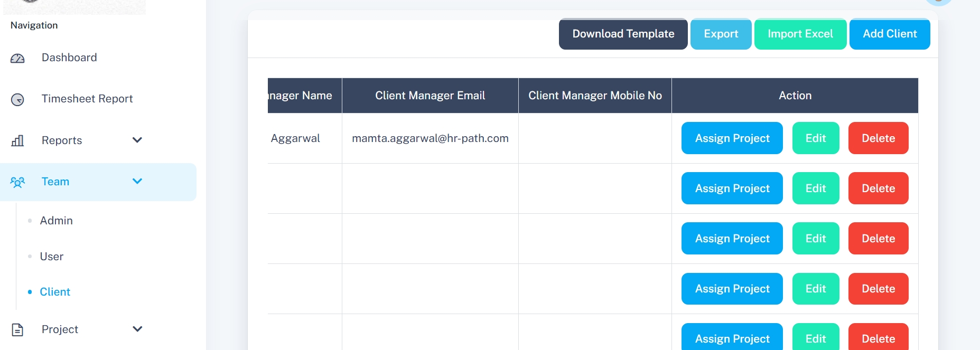Click the Add Client button
This screenshot has width=980, height=350.
[x=890, y=34]
